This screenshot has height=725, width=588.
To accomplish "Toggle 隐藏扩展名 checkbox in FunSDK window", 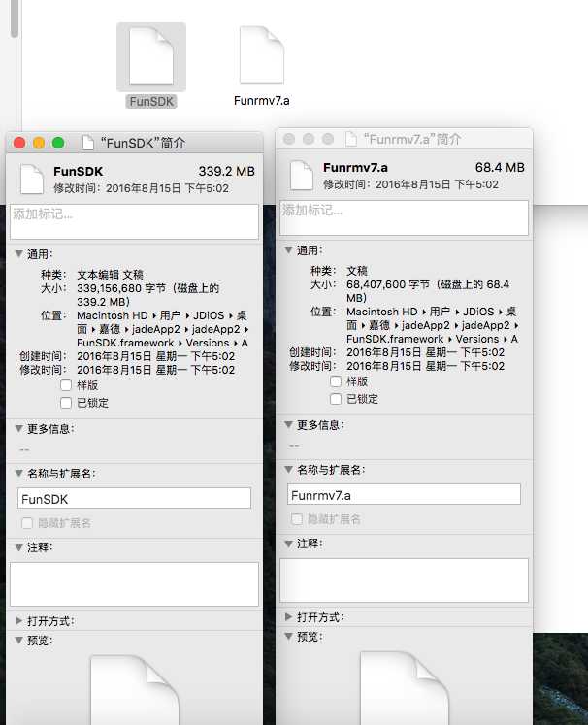I will (x=27, y=523).
